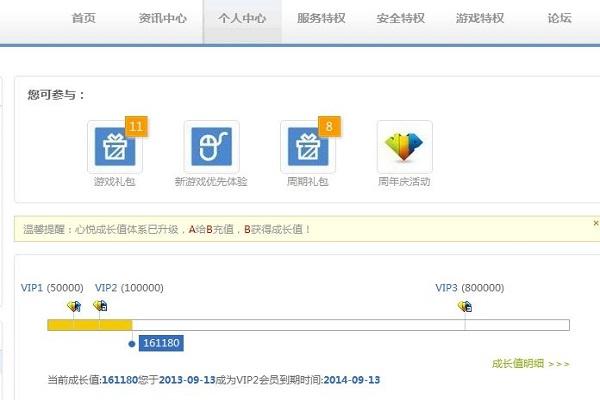Image resolution: width=600 pixels, height=400 pixels.
Task: Open the 资讯中心 tab
Action: [x=163, y=18]
